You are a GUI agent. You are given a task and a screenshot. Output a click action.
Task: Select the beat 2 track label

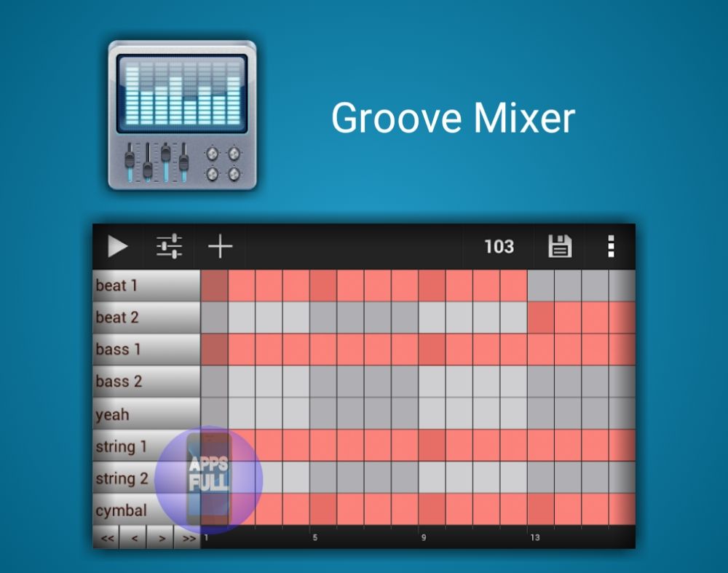coord(147,317)
